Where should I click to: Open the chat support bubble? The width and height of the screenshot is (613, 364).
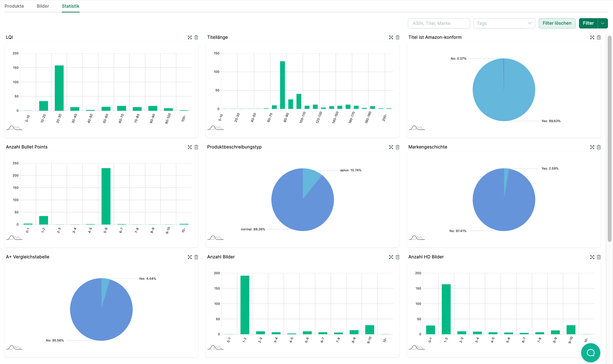point(590,353)
